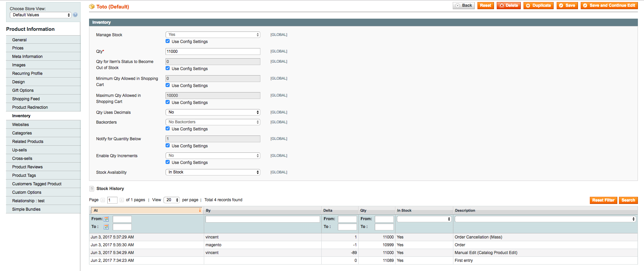The image size is (644, 271).
Task: Sort by the Delta column header
Action: 340,210
